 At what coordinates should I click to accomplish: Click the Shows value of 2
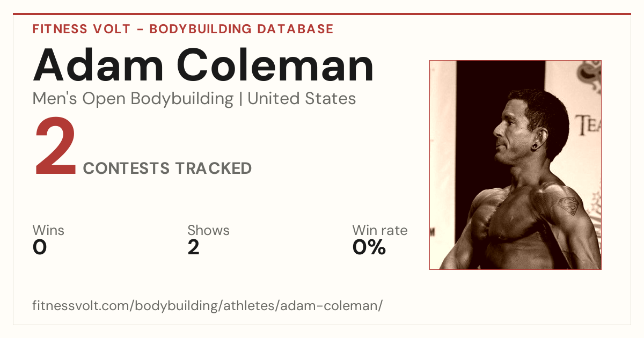pos(194,247)
